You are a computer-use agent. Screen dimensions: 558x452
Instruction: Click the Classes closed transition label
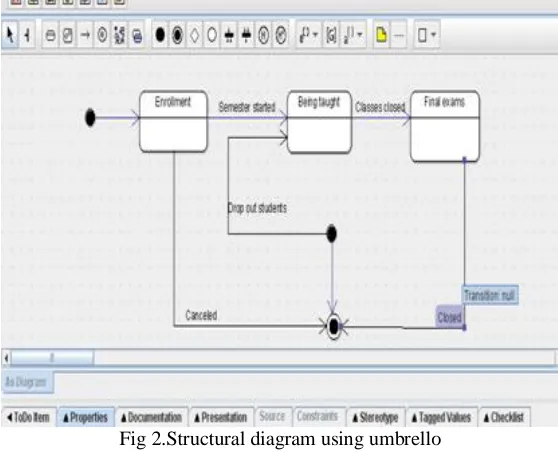[380, 107]
